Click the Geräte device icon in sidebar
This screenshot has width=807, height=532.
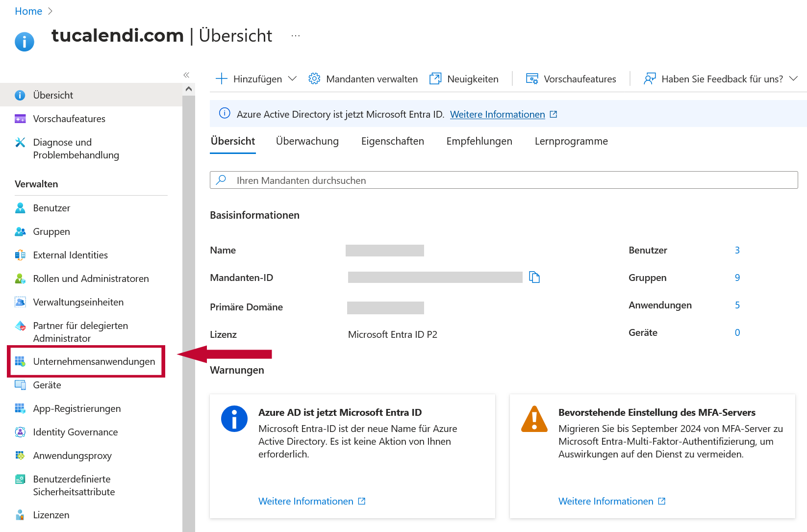point(20,385)
